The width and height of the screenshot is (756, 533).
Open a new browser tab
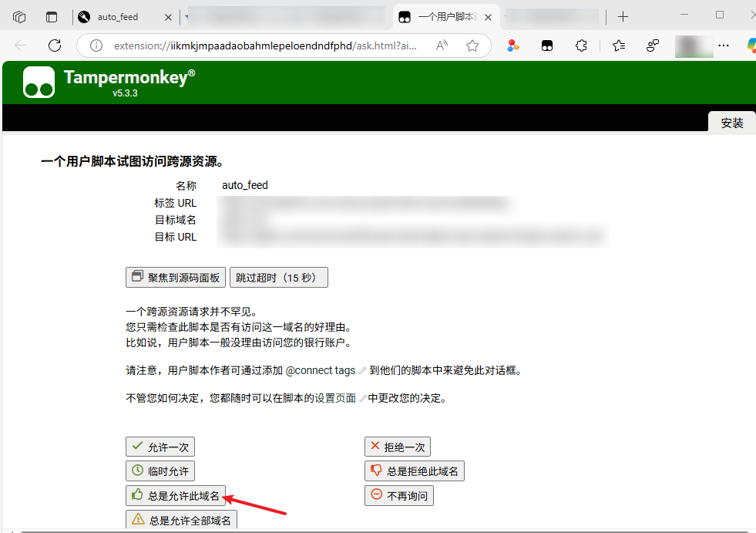623,16
